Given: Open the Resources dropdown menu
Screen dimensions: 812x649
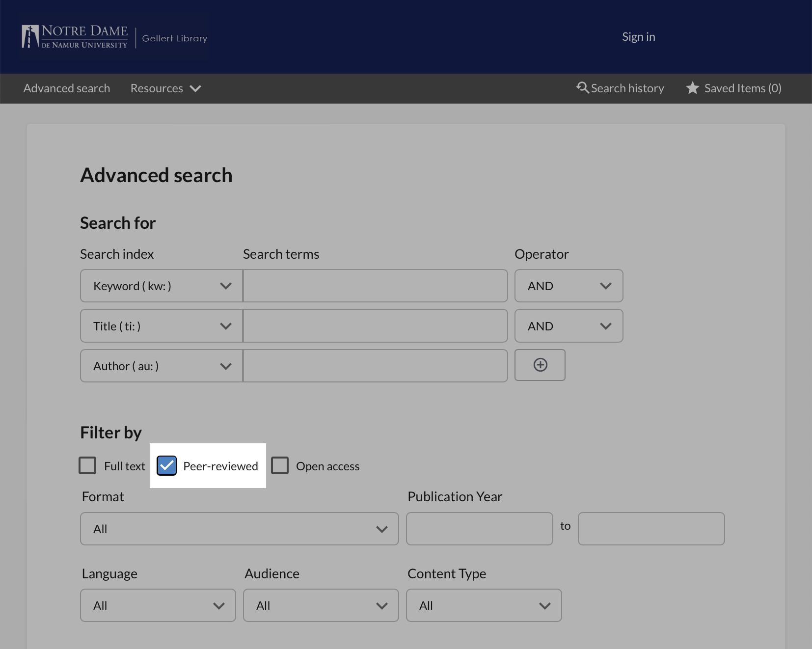Looking at the screenshot, I should tap(165, 88).
